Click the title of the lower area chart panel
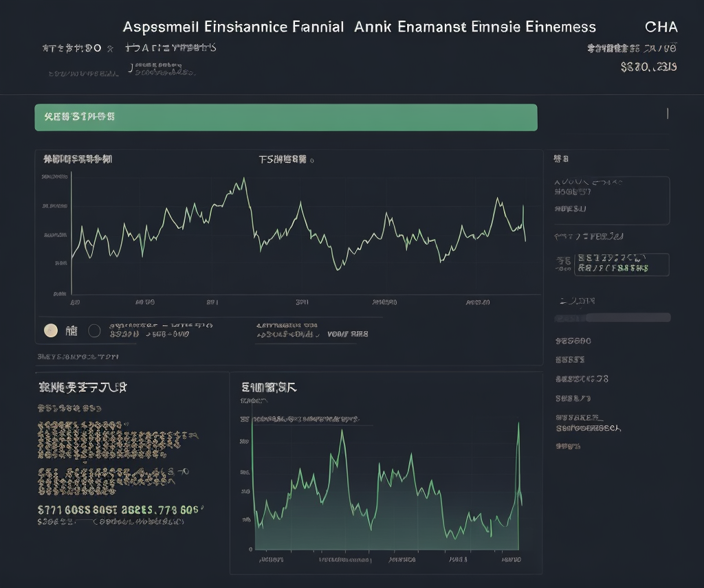Viewport: 704px width, 588px height. pyautogui.click(x=269, y=387)
